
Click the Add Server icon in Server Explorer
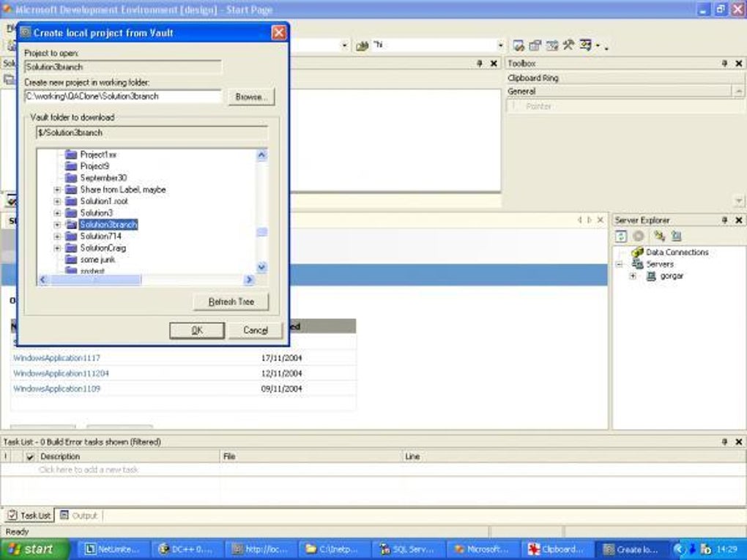tap(674, 236)
